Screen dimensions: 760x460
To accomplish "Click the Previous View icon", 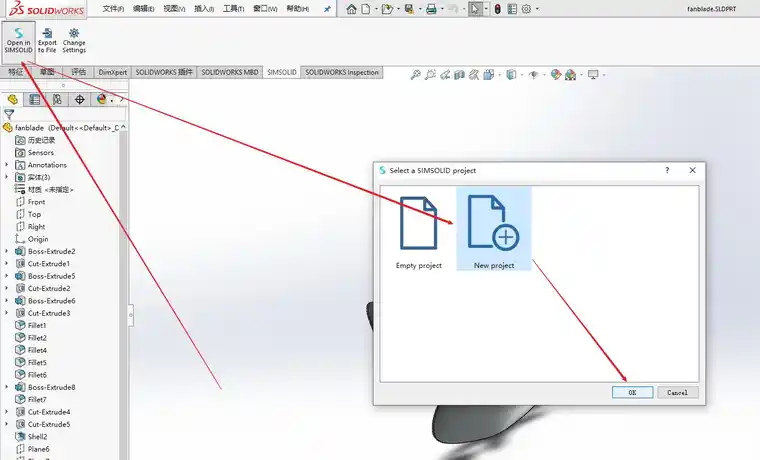I will click(x=444, y=75).
